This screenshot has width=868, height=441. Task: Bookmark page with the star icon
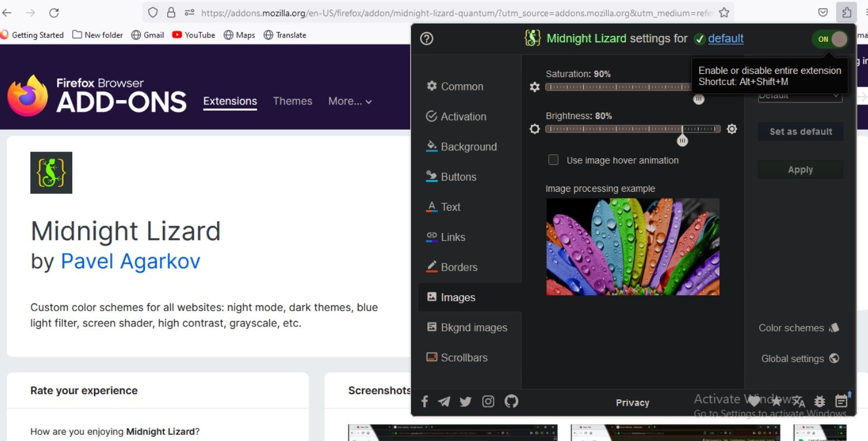pos(724,12)
